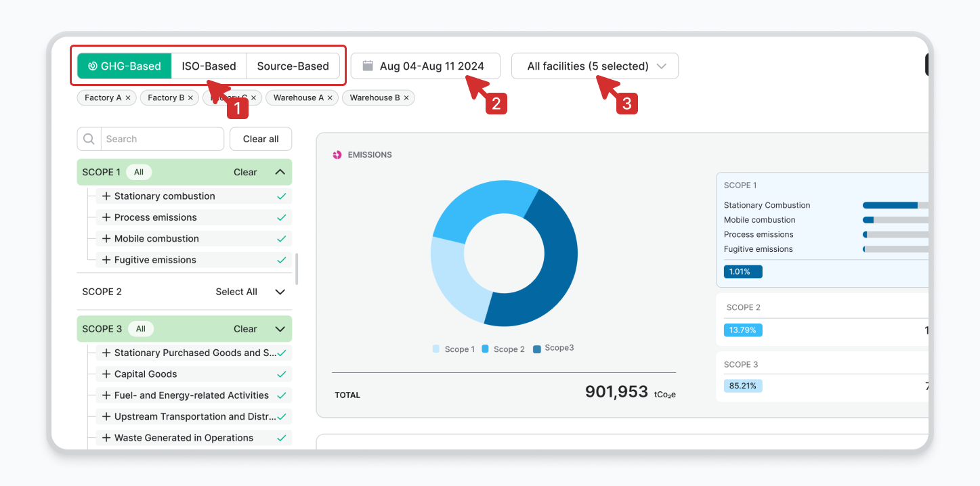
Task: Expand Stationary combustion with plus icon
Action: point(106,196)
